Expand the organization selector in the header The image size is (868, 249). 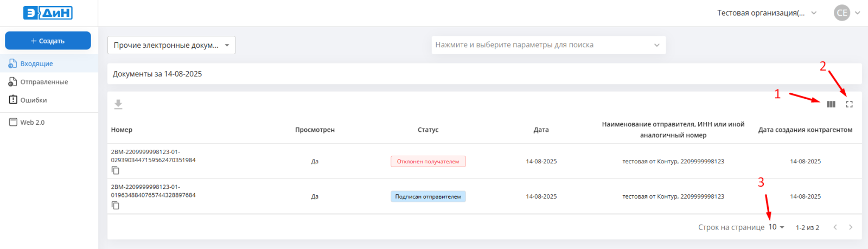(x=766, y=13)
